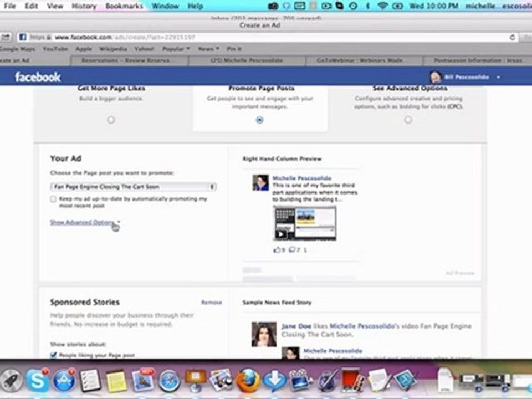Screen dimensions: 532x399
Task: Open Skype from the Dock
Action: tap(37, 381)
